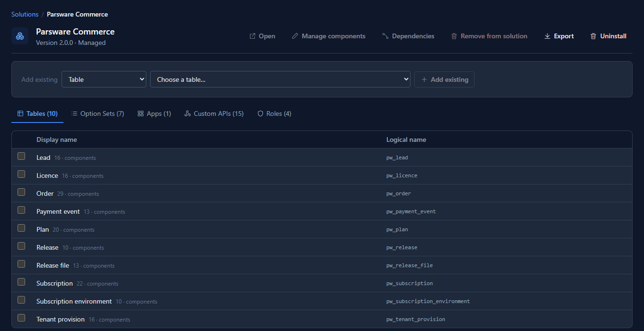Click the Export button label
Image resolution: width=644 pixels, height=331 pixels.
pyautogui.click(x=564, y=36)
